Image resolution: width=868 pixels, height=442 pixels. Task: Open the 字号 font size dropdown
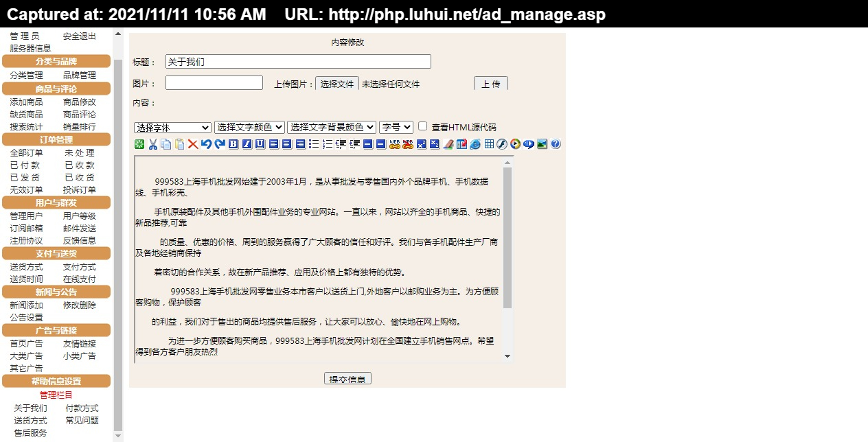click(x=396, y=128)
